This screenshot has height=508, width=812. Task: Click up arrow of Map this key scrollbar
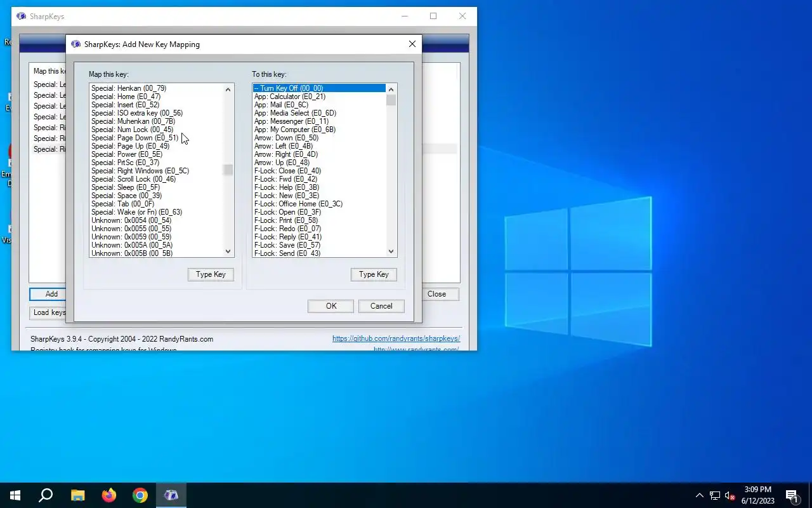pos(228,90)
